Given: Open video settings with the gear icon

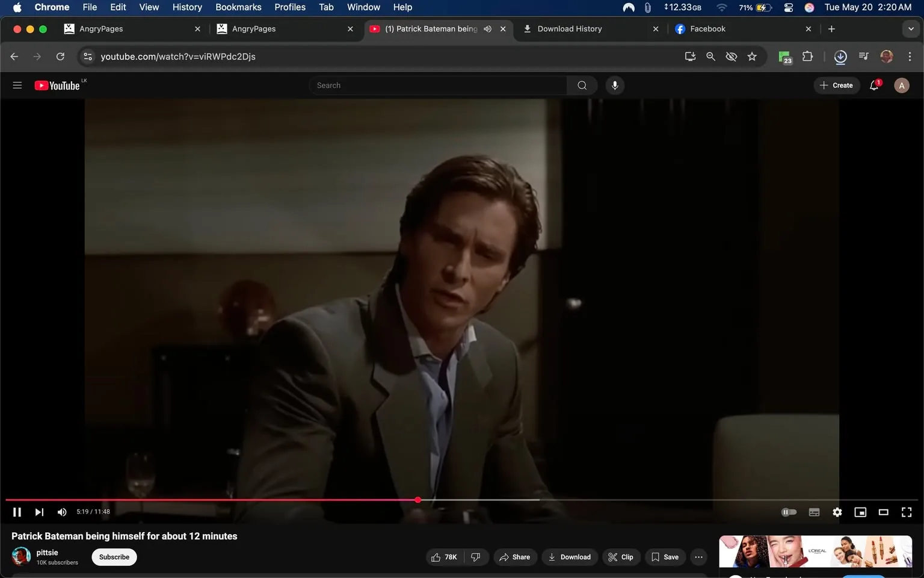Looking at the screenshot, I should click(x=837, y=512).
